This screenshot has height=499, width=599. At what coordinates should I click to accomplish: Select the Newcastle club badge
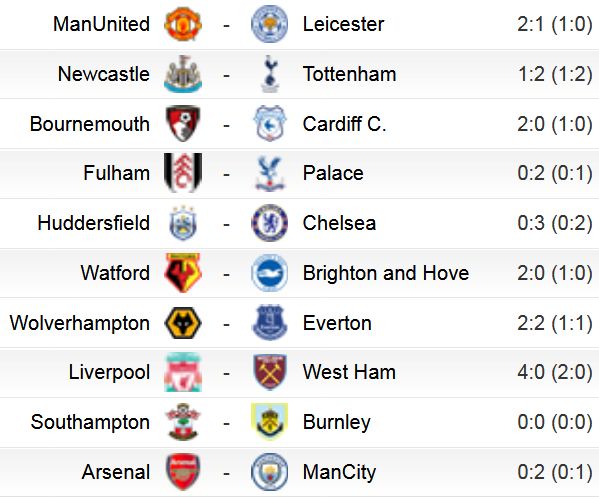click(x=183, y=74)
